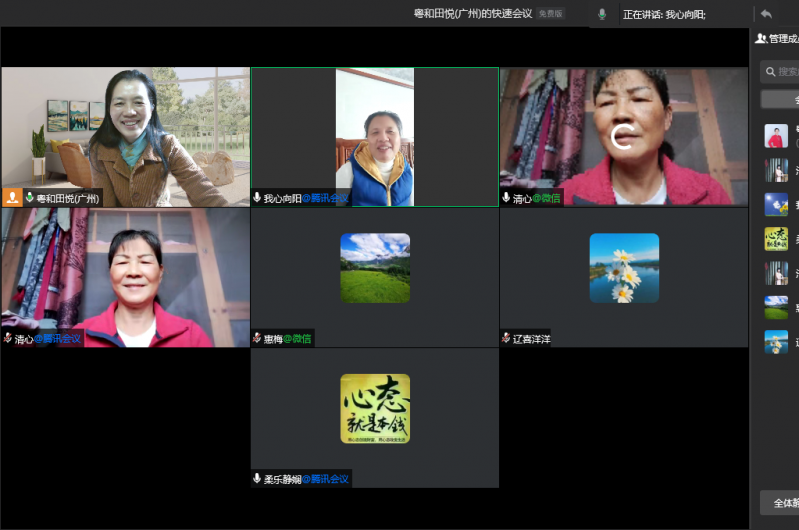Screen dimensions: 799x530
Task: Click the 正在讲话 speaking status text
Action: (x=664, y=14)
